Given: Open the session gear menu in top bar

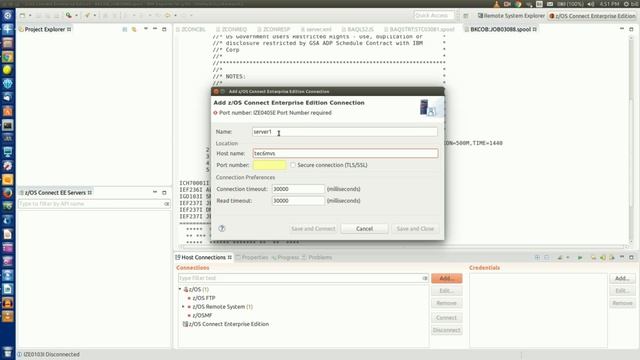Looking at the screenshot, I should [627, 4].
